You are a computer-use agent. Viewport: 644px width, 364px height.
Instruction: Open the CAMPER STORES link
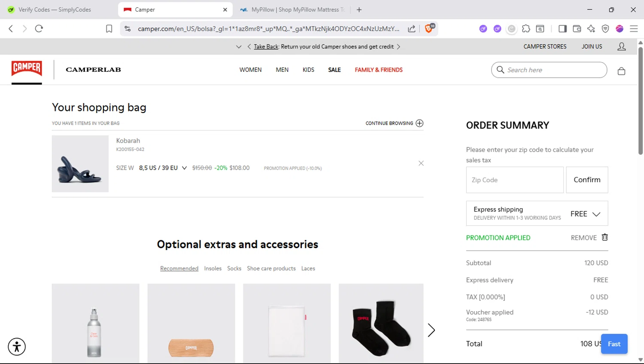tap(545, 46)
